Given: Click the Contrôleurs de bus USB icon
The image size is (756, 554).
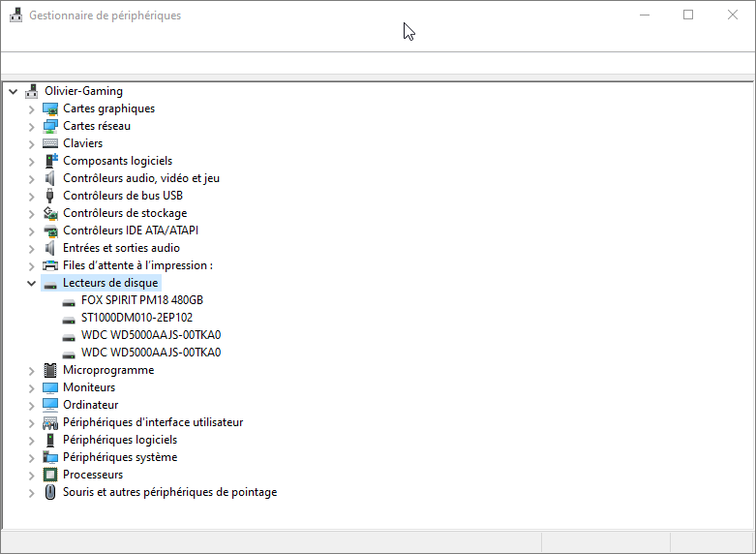Looking at the screenshot, I should (x=50, y=196).
